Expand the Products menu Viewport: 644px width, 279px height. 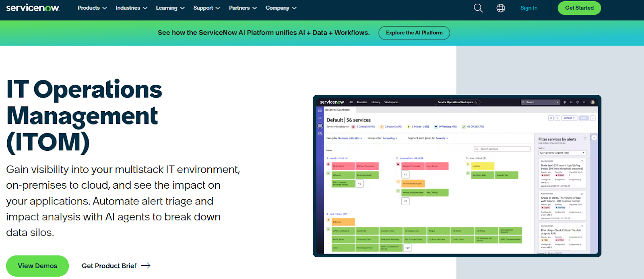92,8
